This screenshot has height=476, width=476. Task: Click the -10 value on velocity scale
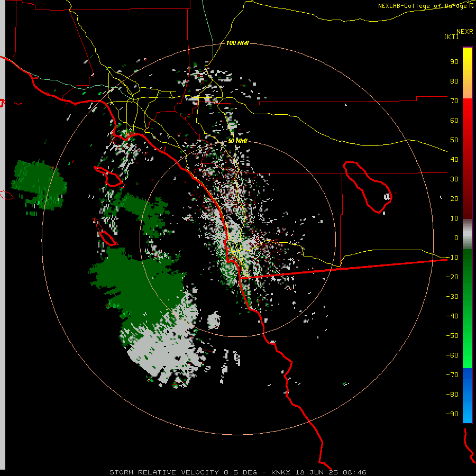pyautogui.click(x=452, y=258)
